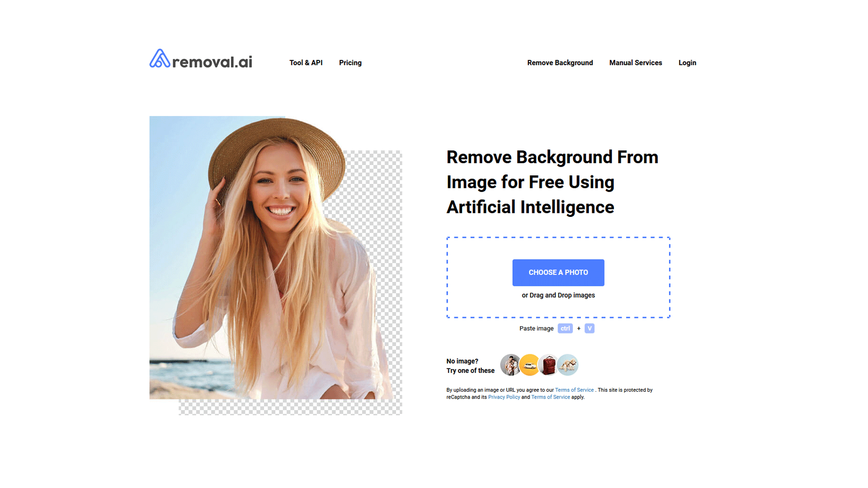Click the person sample thumbnail icon

click(509, 365)
